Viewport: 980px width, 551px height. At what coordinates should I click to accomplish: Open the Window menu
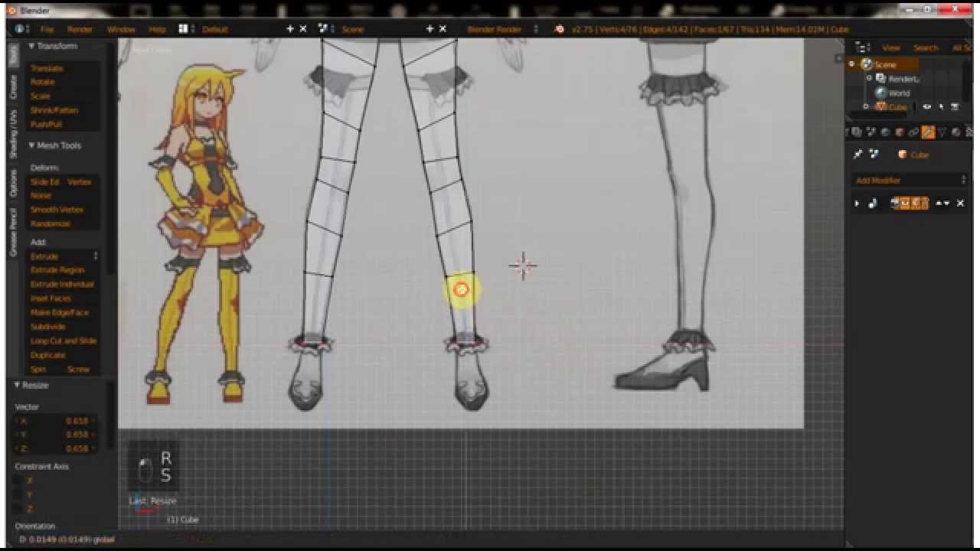121,29
